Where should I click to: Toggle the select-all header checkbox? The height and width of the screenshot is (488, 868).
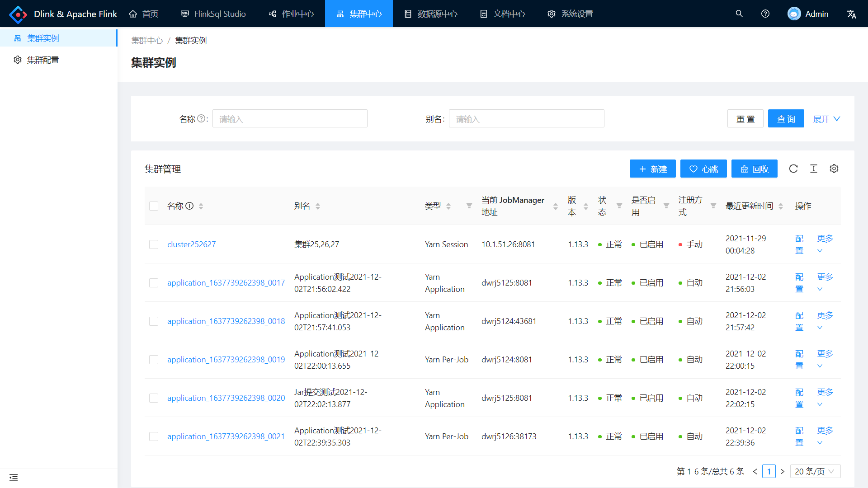(154, 206)
